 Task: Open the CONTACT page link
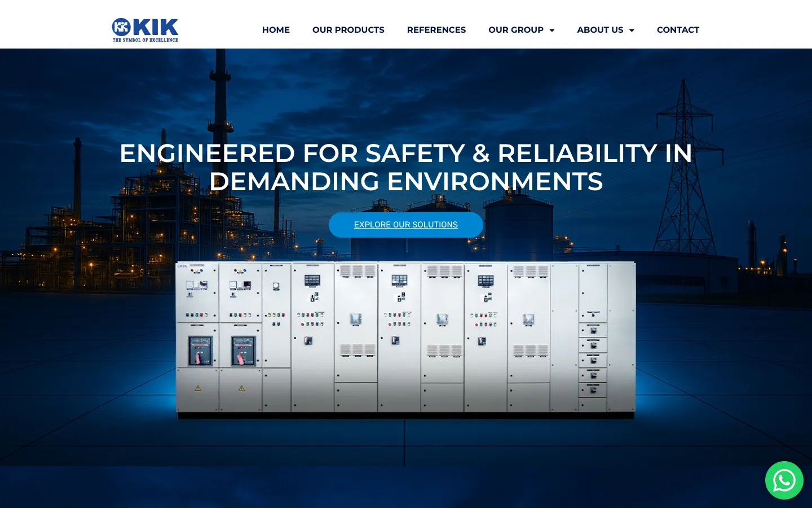coord(678,30)
